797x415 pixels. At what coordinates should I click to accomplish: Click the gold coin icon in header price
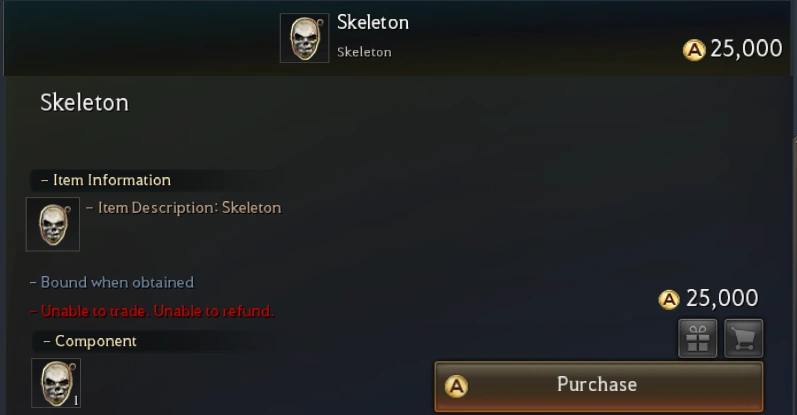click(x=694, y=50)
